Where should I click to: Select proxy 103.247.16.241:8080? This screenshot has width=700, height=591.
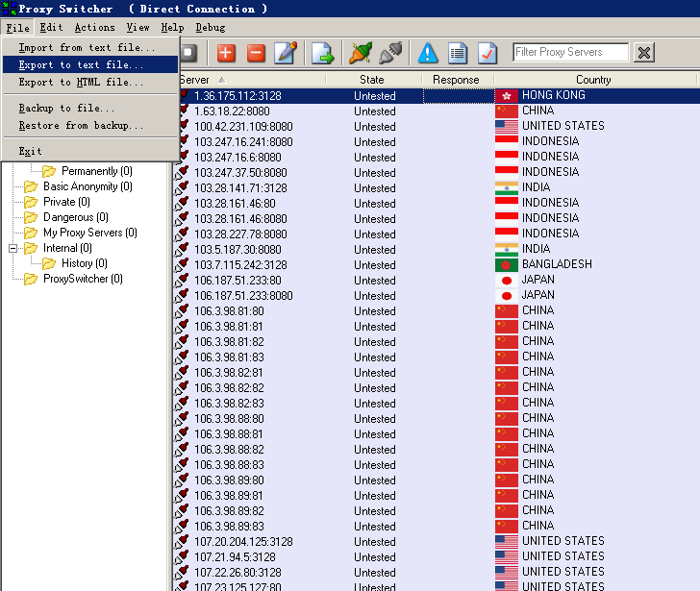[243, 142]
